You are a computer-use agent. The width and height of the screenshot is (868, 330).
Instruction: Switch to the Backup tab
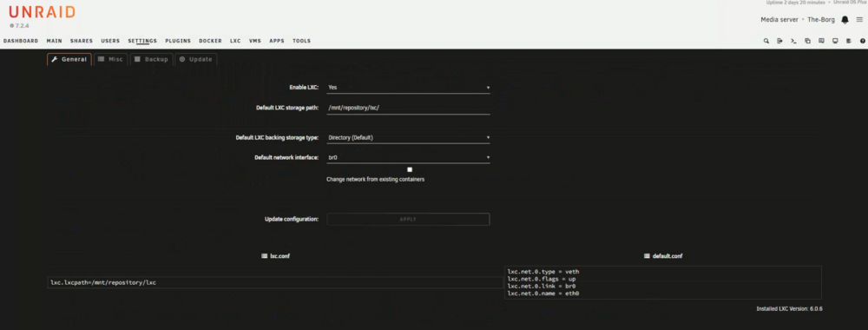152,59
